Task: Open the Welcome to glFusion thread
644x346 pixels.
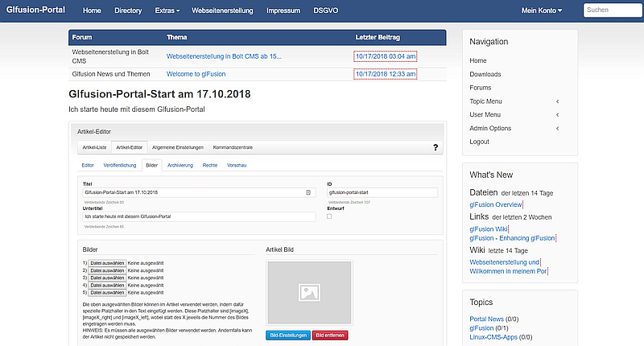Action: 196,74
